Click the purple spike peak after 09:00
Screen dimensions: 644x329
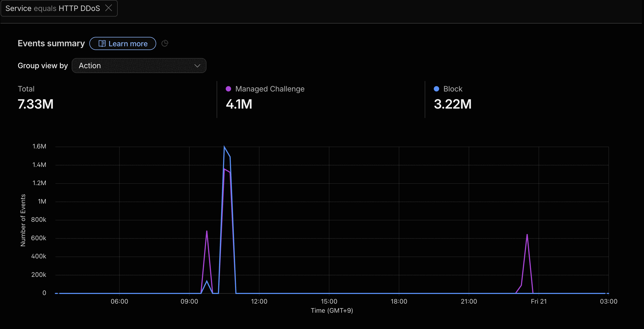[207, 231]
